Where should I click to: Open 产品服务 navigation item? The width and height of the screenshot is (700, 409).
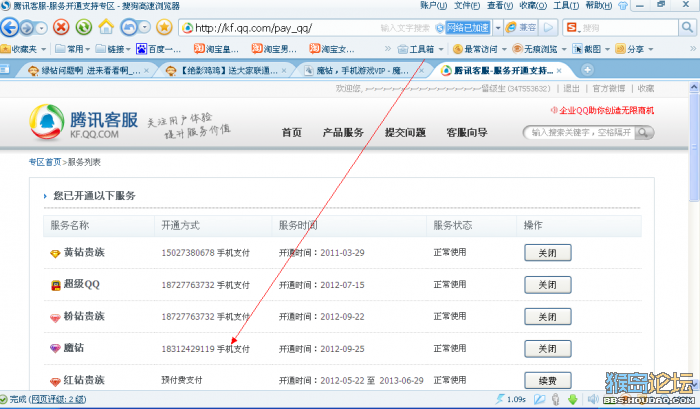(x=343, y=133)
